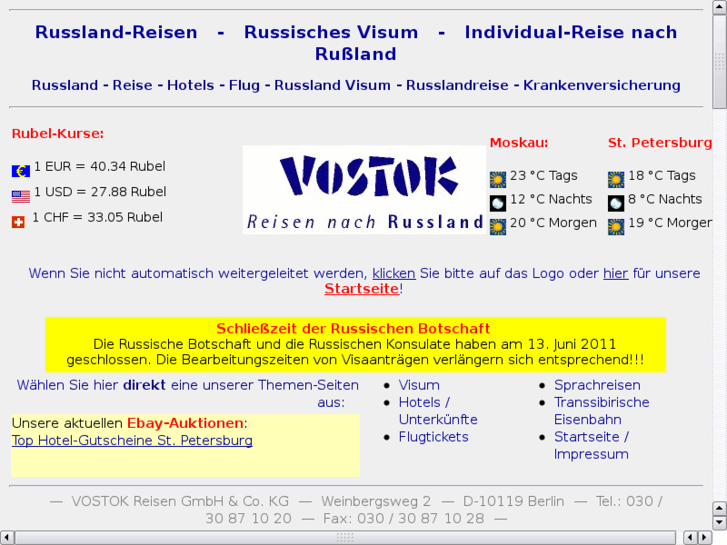The width and height of the screenshot is (727, 545).
Task: Click 'Schließzeit der Russischen Botschaft' heading
Action: pos(353,328)
